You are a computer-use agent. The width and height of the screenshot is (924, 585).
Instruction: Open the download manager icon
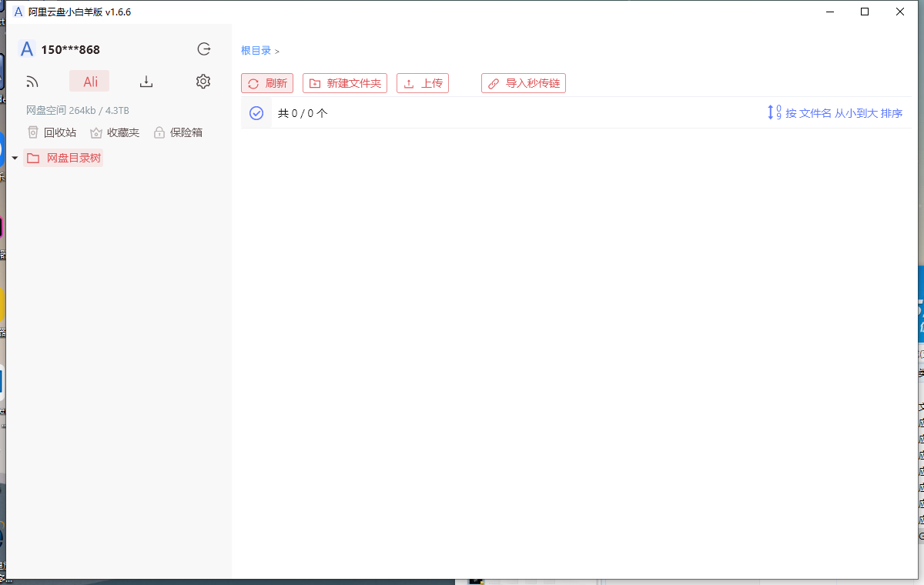(x=146, y=80)
